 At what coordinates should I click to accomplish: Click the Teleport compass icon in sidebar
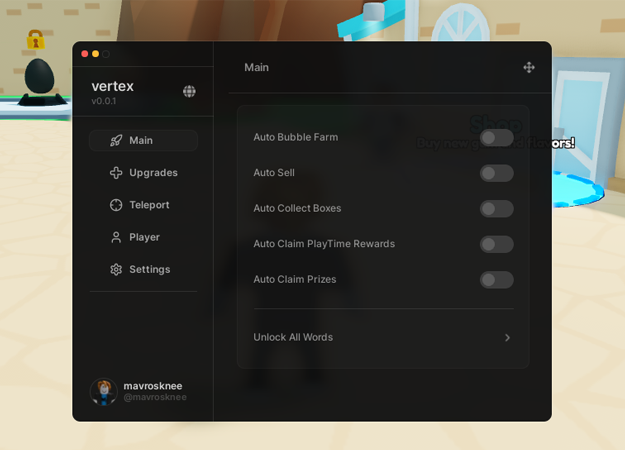tap(116, 205)
